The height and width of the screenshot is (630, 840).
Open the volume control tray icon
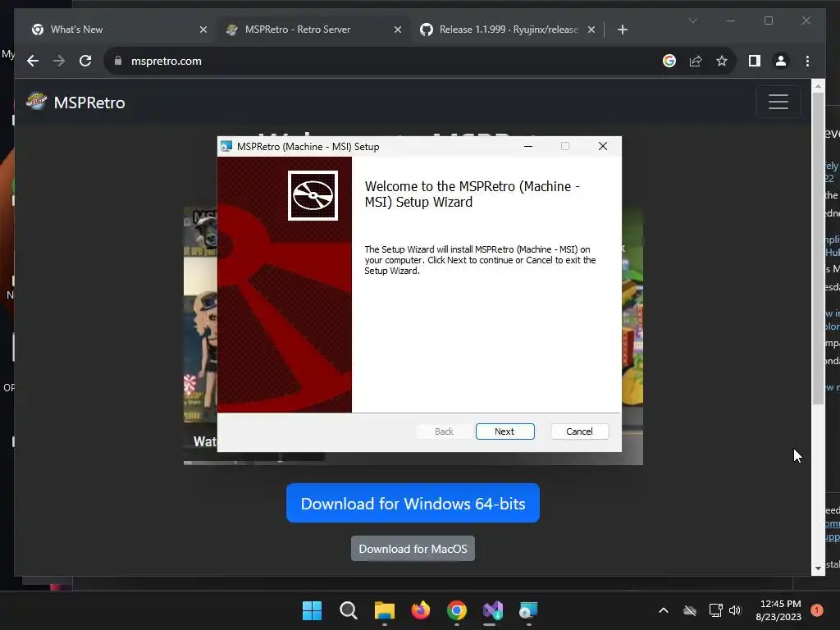point(735,610)
